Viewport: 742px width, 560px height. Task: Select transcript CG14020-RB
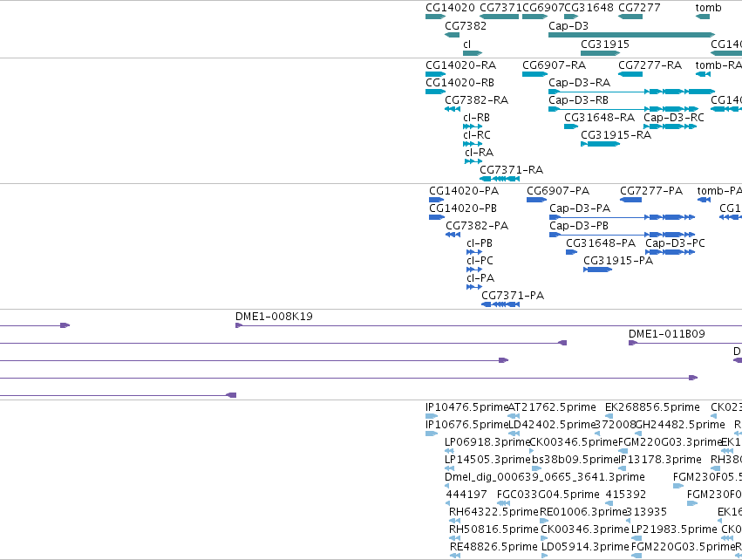coord(435,92)
